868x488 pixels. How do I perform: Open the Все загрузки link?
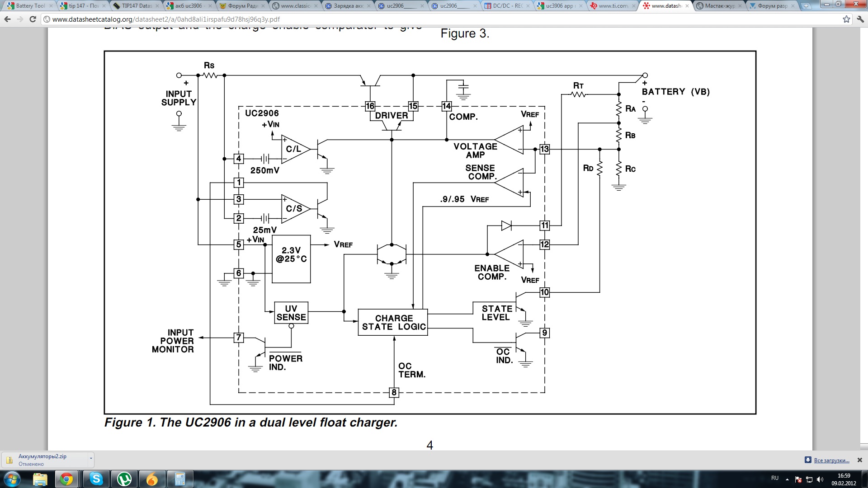831,460
